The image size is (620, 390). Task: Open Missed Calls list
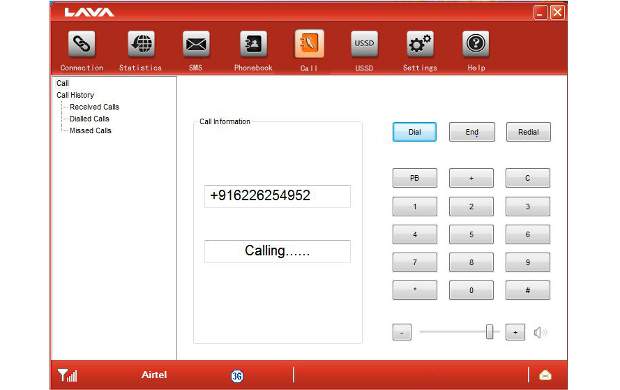coord(90,131)
